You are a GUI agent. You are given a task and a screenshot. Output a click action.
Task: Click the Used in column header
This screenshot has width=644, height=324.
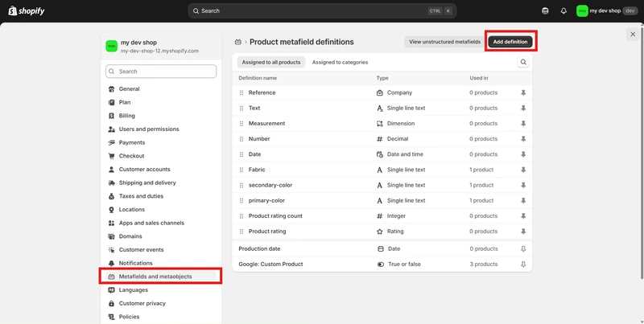479,78
